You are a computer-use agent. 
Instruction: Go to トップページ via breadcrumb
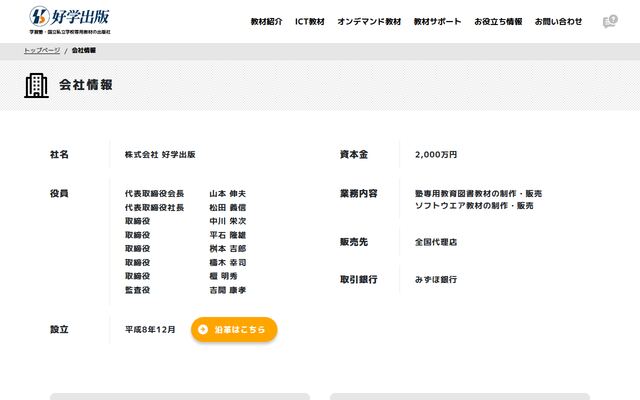click(x=42, y=50)
